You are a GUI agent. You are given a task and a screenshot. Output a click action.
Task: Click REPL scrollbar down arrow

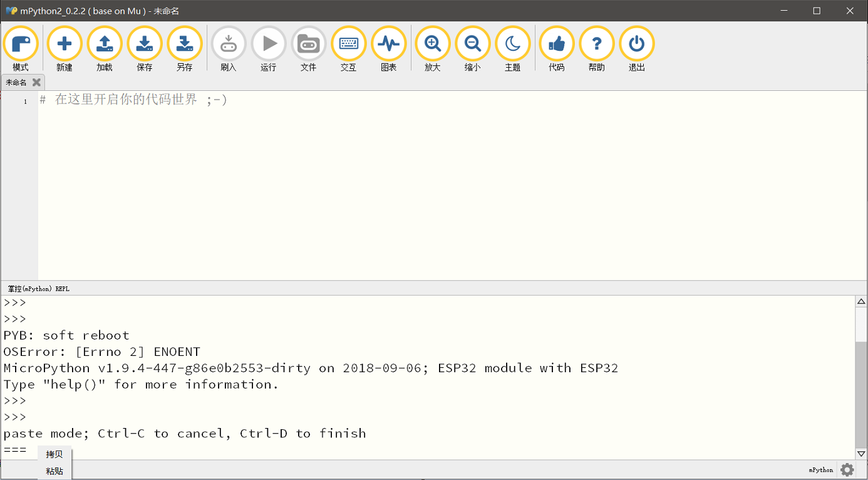861,454
